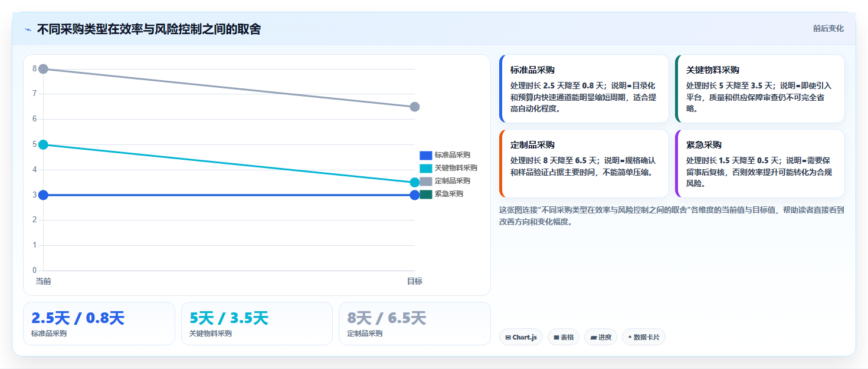Open the 紧急采购 description card
868x369 pixels.
[x=760, y=163]
